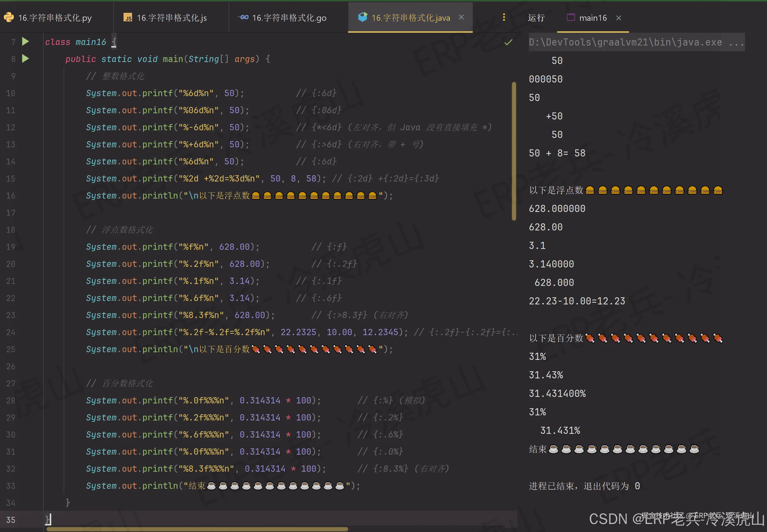Click the green checkmark inspection indicator
Image resolution: width=767 pixels, height=532 pixels.
pyautogui.click(x=508, y=42)
